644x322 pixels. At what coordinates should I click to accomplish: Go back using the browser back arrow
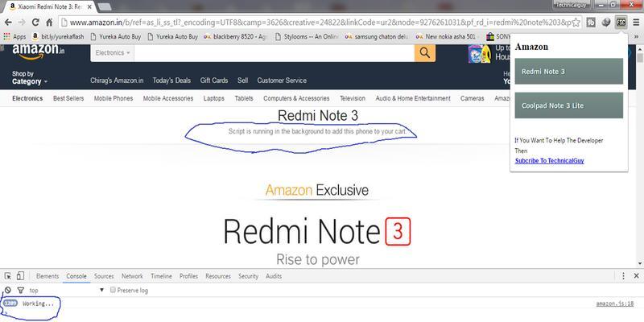pos(8,23)
